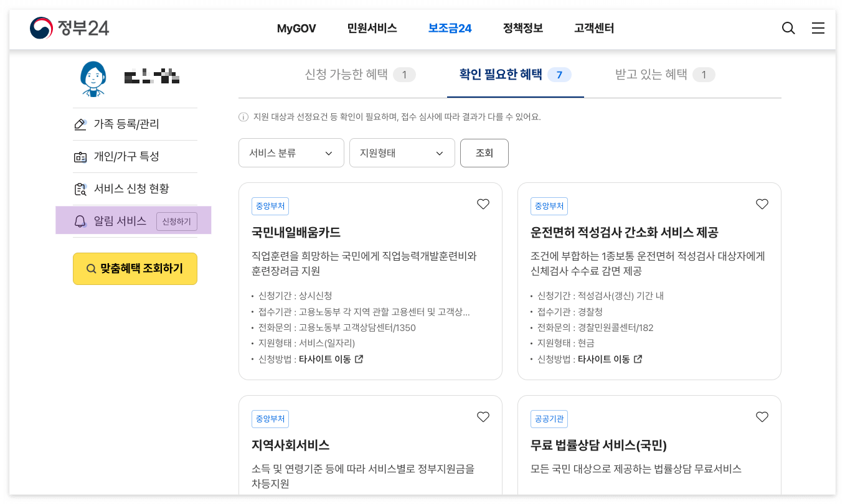The image size is (845, 504).
Task: Click 신청기간 : 적성검사(갱신) 기간 내 text
Action: [x=600, y=296]
